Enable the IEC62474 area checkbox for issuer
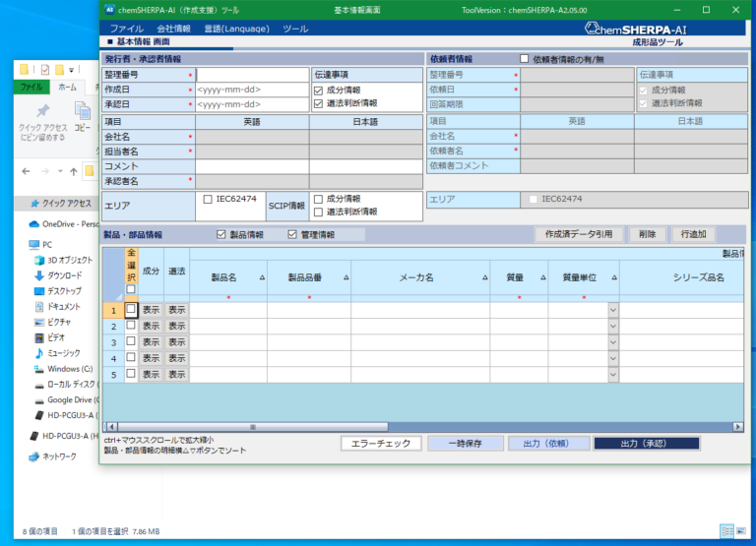Screen dimensions: 756x546 pyautogui.click(x=207, y=200)
